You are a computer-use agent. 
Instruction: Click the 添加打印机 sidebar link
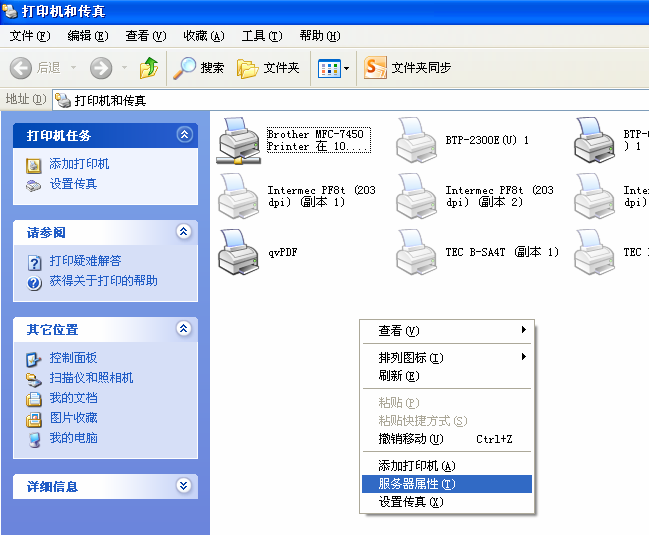(79, 164)
